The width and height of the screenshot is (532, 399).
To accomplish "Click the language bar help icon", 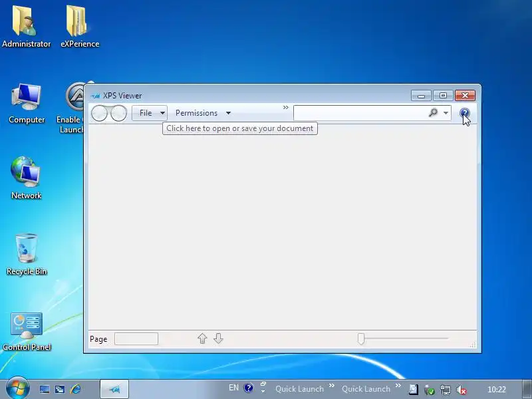I will 248,388.
